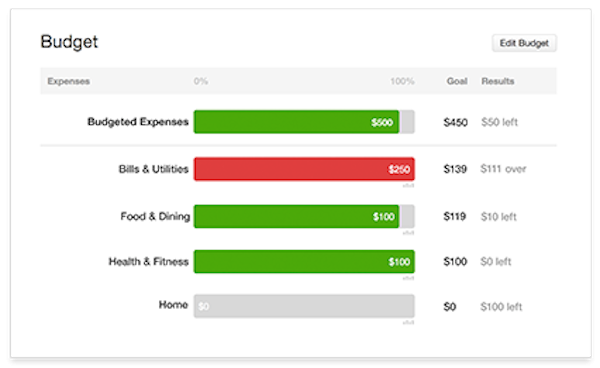Click the tiny link below Bills & Utilities bar
The height and width of the screenshot is (368, 600).
click(x=408, y=186)
